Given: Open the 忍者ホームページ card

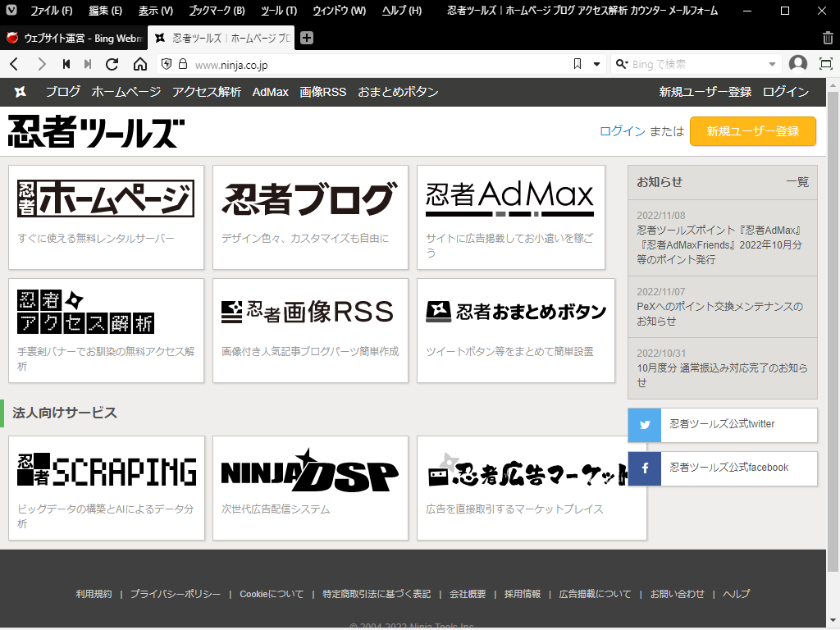Looking at the screenshot, I should (x=106, y=217).
